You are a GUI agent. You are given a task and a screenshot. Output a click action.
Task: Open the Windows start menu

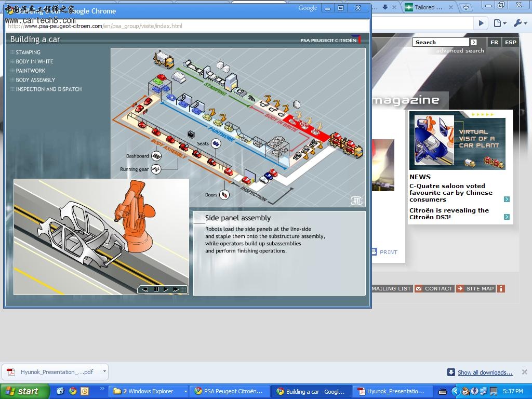pos(24,391)
